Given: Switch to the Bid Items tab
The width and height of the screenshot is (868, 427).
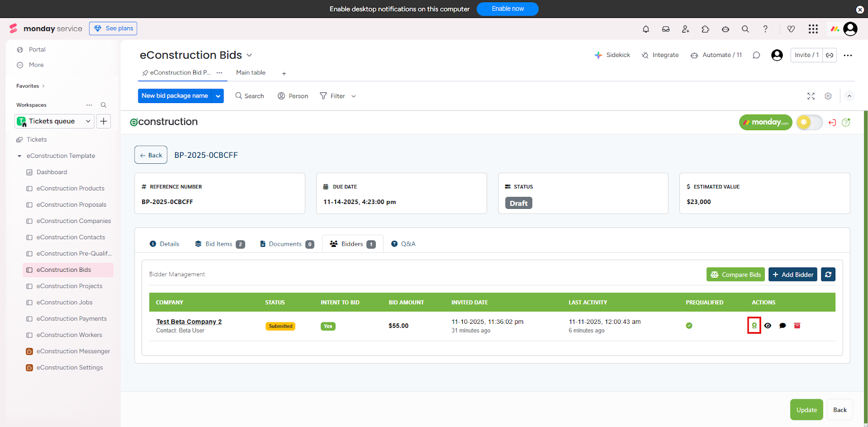Looking at the screenshot, I should 219,244.
